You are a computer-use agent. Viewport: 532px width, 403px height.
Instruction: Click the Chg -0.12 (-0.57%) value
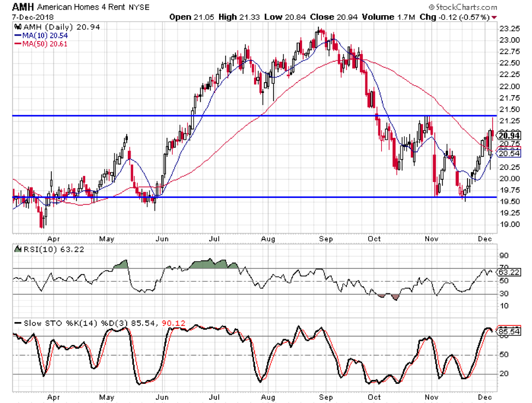coord(454,17)
